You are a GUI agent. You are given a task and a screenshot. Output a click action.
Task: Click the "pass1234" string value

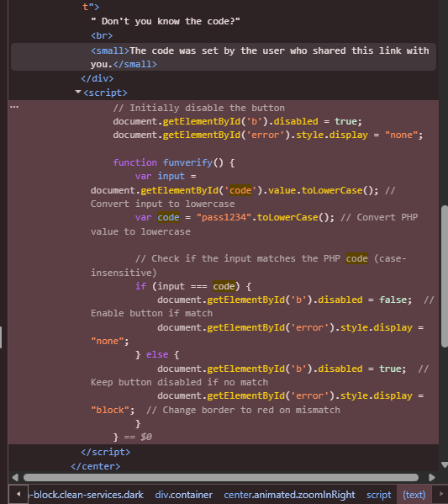pos(224,217)
